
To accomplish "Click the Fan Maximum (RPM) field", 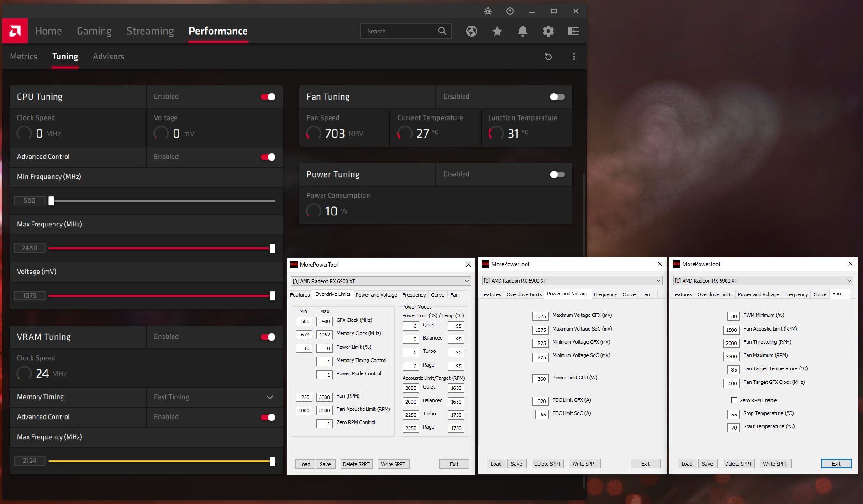I will click(731, 357).
